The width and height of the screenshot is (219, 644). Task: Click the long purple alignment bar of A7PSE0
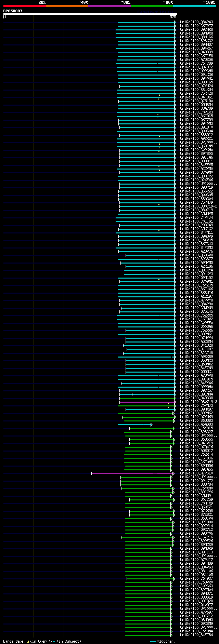click(133, 473)
